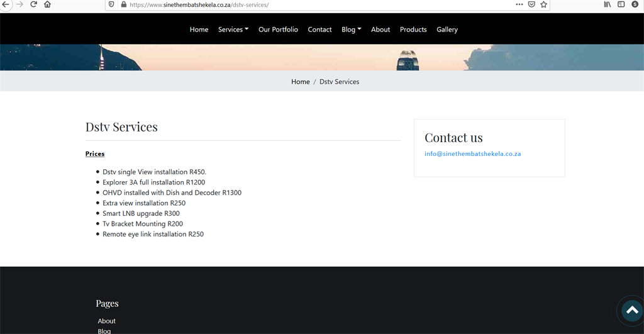Open the Library icon in toolbar
This screenshot has width=644, height=334.
click(608, 4)
